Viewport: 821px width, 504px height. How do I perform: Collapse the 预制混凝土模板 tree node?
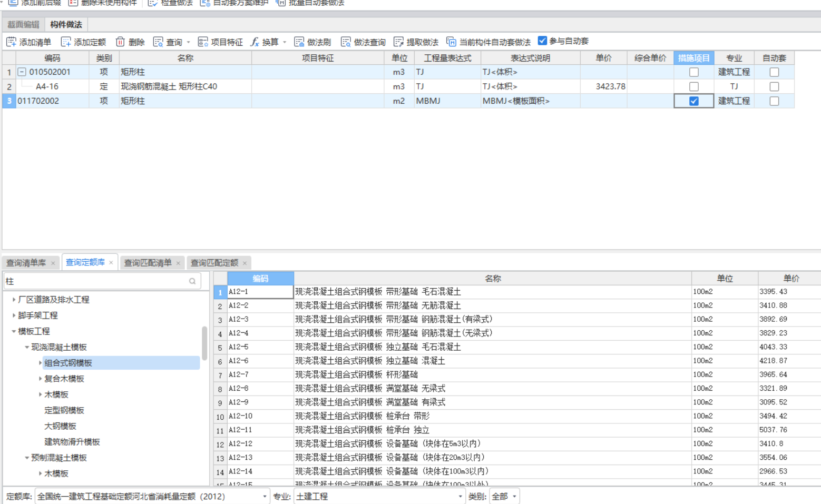click(27, 458)
